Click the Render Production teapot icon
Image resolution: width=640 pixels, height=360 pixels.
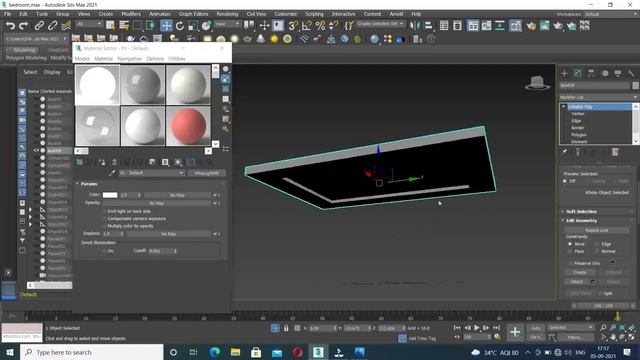pos(558,26)
